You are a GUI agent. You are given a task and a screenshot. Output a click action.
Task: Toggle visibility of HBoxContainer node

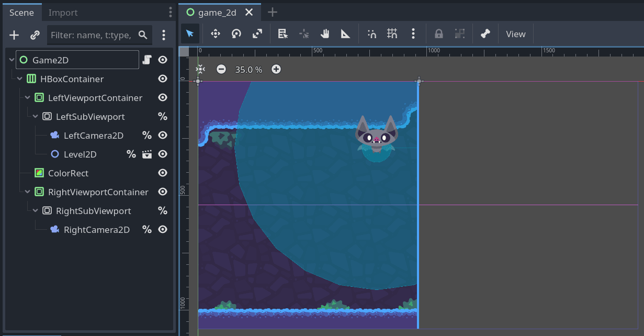pyautogui.click(x=163, y=79)
